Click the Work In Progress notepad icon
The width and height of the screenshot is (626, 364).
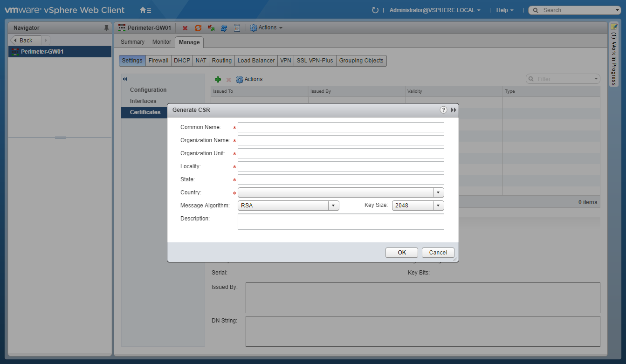[614, 27]
